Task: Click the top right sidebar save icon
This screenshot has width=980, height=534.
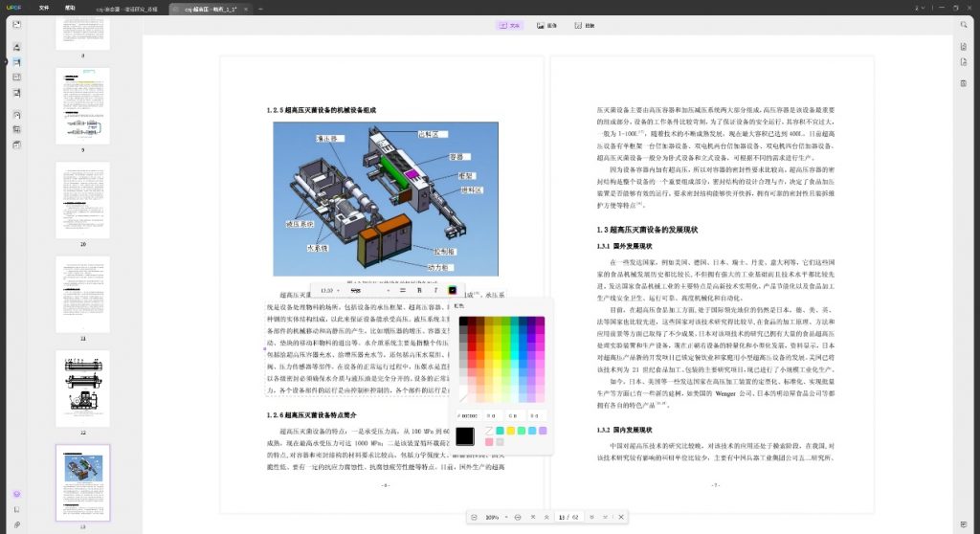Action: tap(964, 47)
